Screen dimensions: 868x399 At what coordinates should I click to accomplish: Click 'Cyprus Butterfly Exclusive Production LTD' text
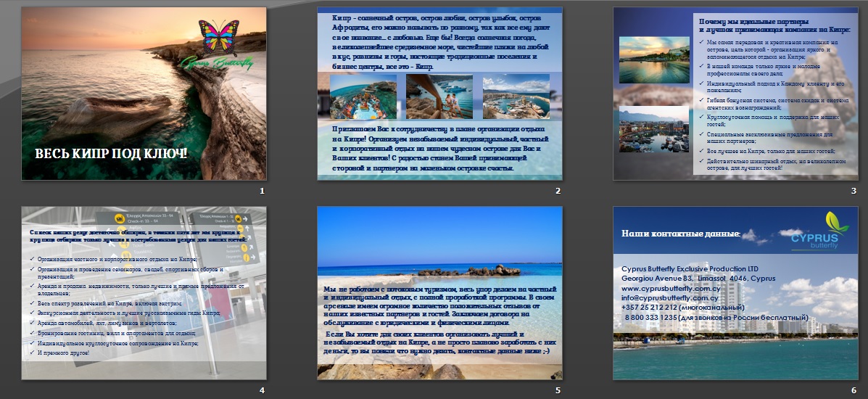click(690, 268)
